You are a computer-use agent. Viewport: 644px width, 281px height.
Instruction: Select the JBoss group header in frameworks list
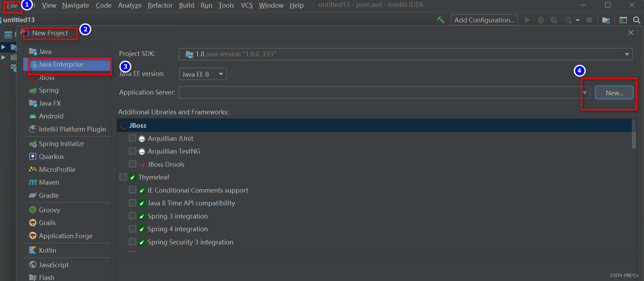tap(374, 125)
